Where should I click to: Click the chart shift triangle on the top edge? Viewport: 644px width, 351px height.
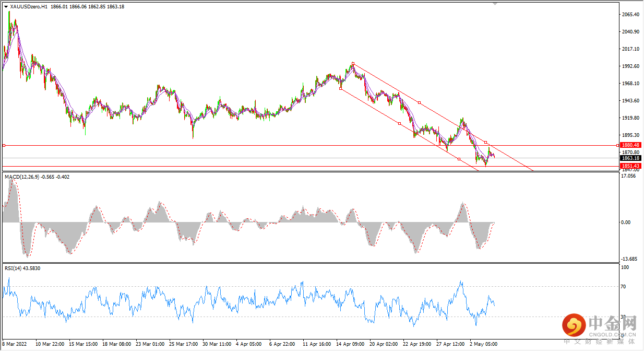pyautogui.click(x=495, y=4)
